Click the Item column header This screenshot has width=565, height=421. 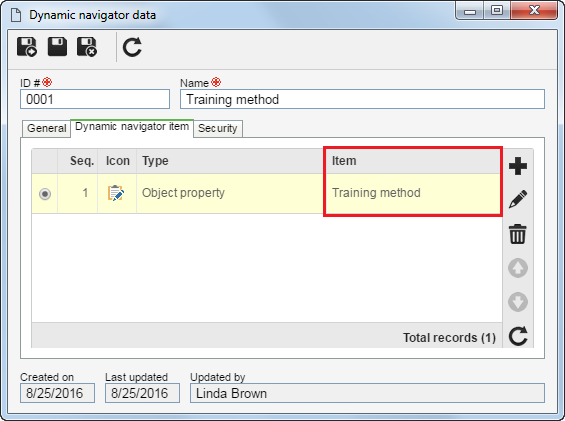[x=412, y=161]
